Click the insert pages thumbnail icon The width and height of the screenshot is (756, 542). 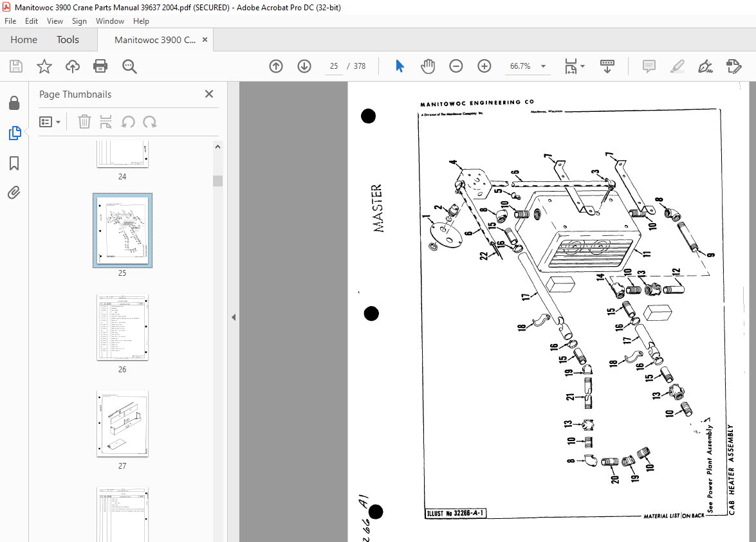pos(106,122)
